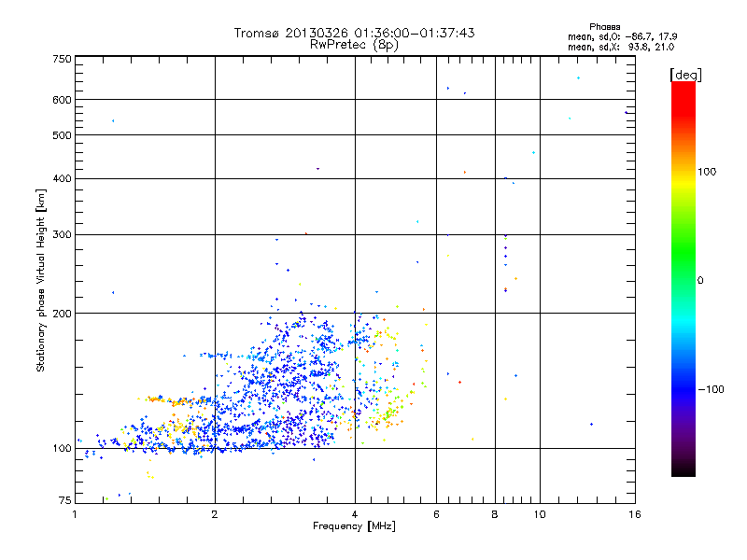Click the x-axis tick label '6'

436,514
